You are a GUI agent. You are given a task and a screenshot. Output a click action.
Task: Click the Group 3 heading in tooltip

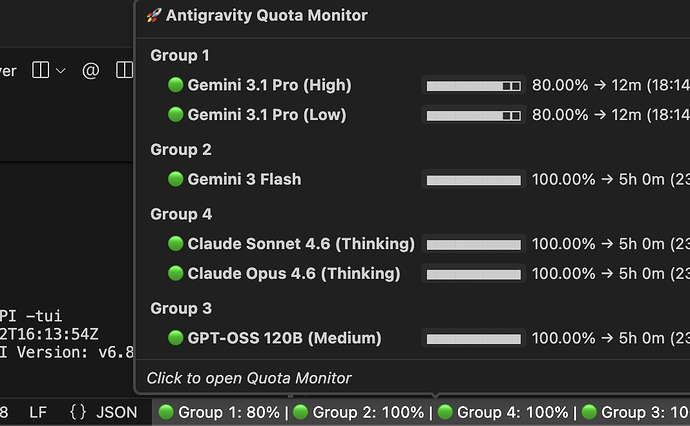(x=181, y=308)
